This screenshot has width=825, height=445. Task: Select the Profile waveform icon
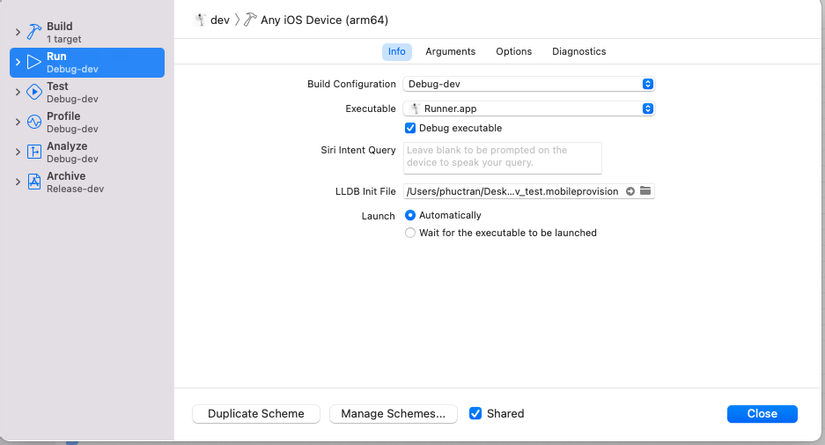click(x=34, y=122)
